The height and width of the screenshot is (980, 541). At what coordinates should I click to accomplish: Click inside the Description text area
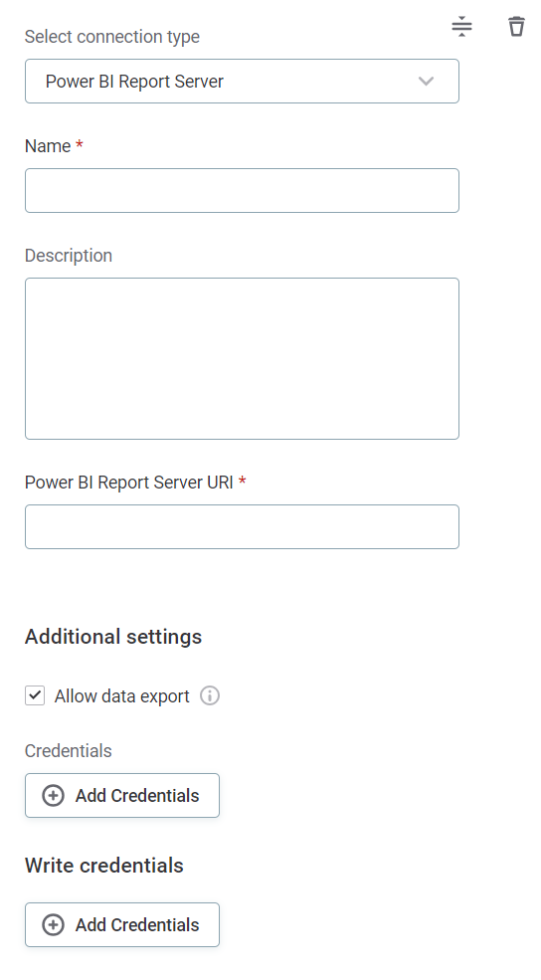242,359
